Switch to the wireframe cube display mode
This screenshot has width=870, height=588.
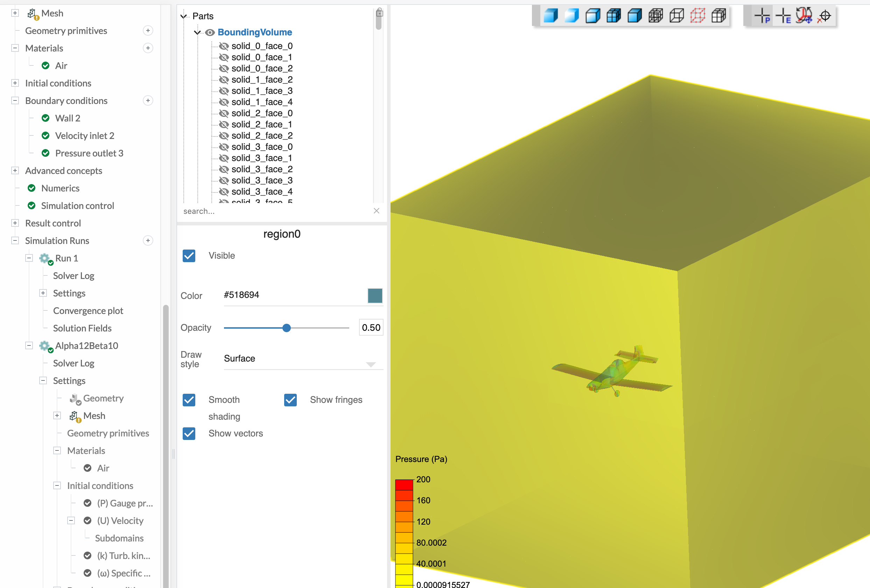pos(676,16)
